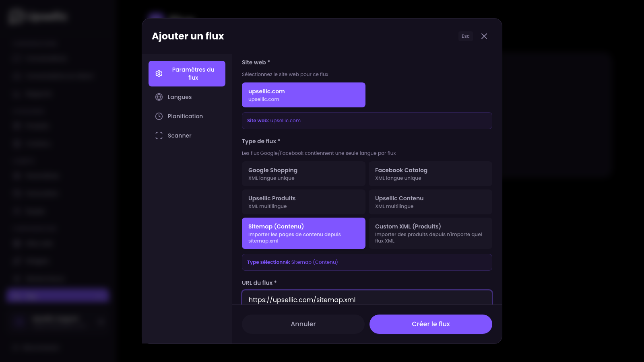Choose Facebook Catalog feed type
The image size is (644, 362).
[430, 174]
